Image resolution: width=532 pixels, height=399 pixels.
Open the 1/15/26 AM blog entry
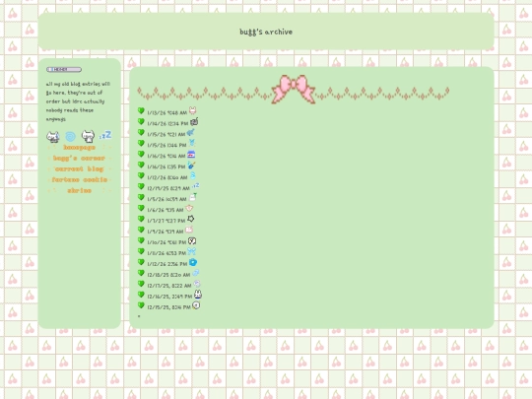tap(166, 134)
